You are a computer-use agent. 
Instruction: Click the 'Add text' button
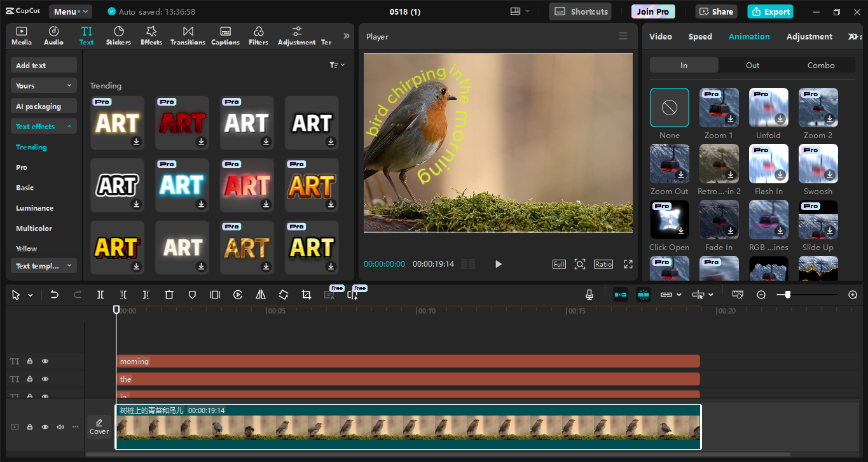point(43,64)
